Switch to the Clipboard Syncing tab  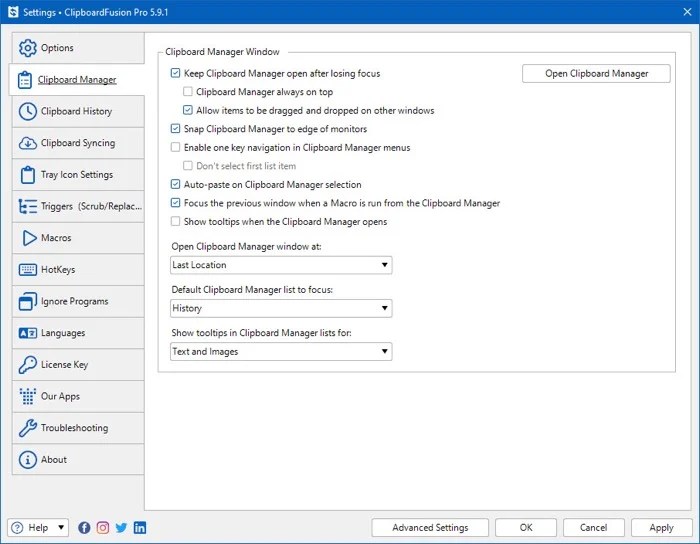point(78,143)
